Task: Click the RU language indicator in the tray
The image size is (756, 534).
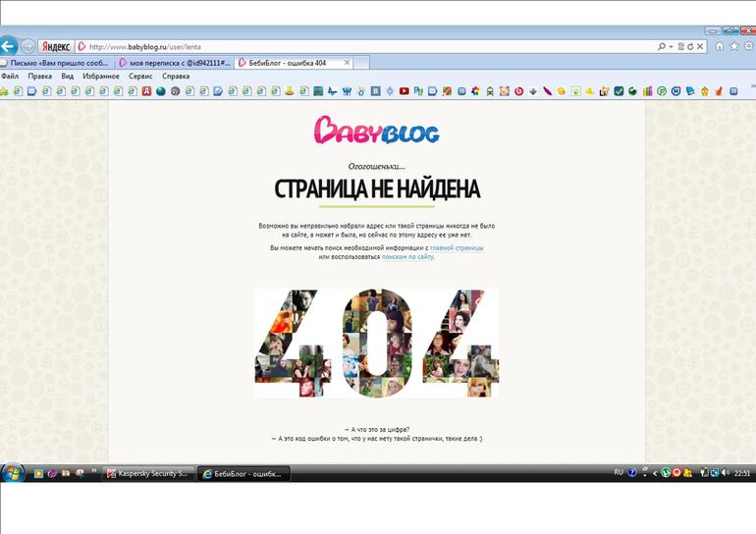Action: coord(619,473)
